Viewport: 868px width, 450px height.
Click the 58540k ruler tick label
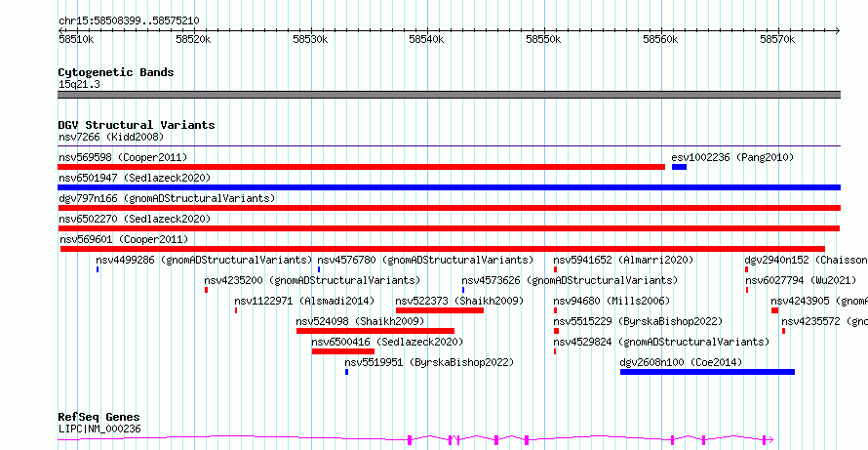pos(426,39)
